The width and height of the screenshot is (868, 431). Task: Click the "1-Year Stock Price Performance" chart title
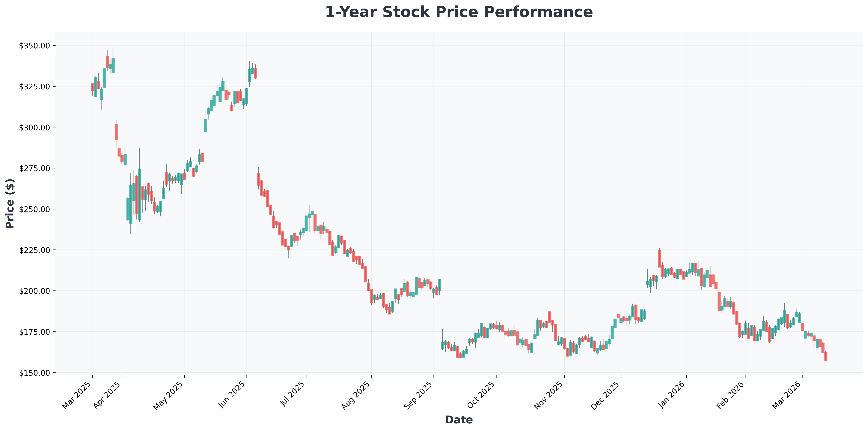[459, 13]
